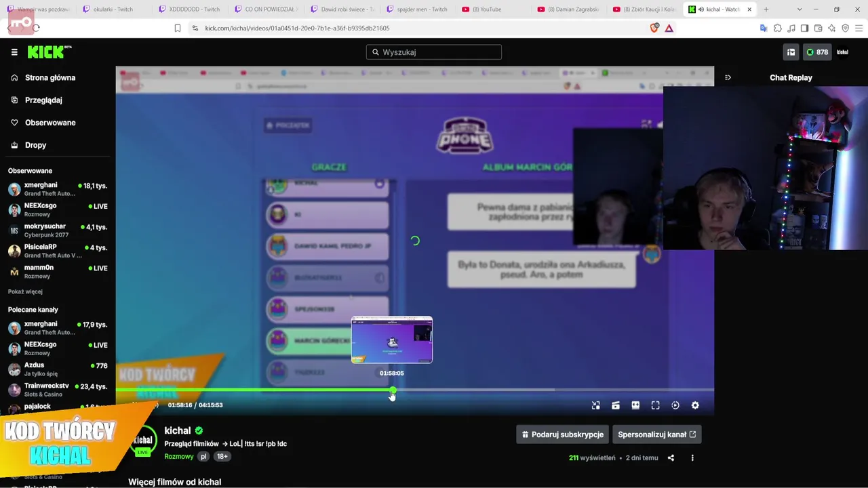Click the address bar URL
Viewport: 868px width, 488px height.
pos(297,28)
